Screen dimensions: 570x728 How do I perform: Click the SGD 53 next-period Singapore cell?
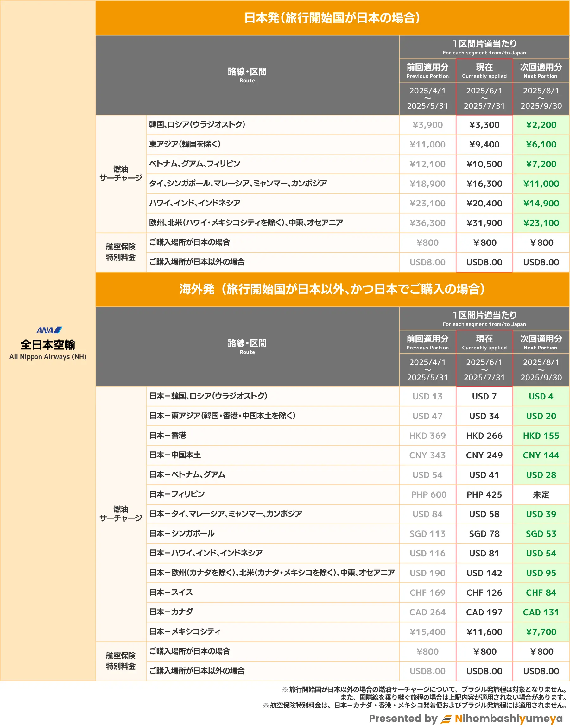click(541, 534)
